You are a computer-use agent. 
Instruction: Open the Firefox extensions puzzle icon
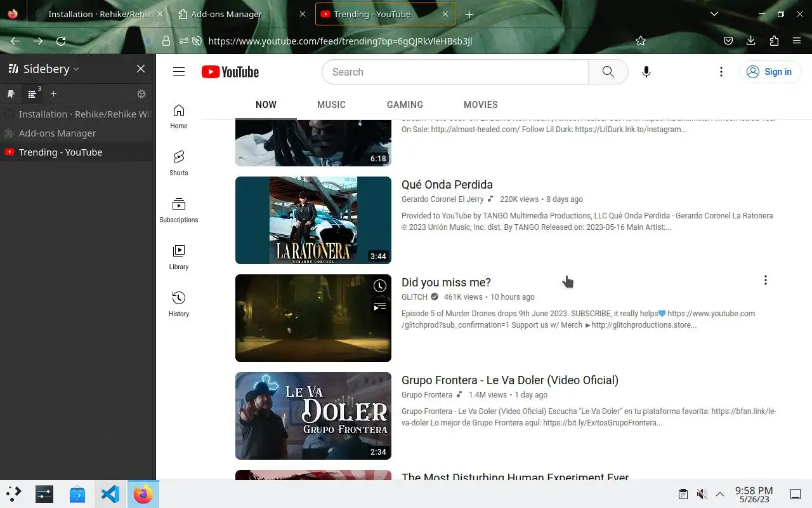774,41
